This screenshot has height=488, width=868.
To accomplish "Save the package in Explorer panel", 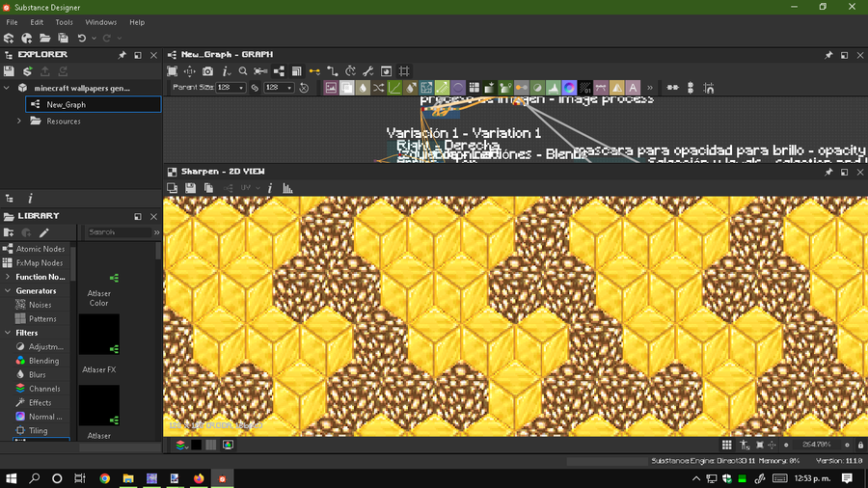I will [10, 71].
